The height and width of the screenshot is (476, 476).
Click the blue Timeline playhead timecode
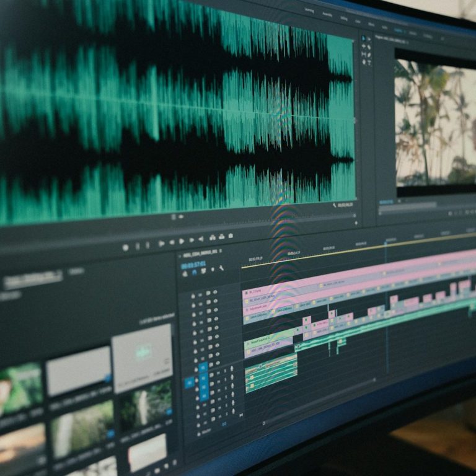point(193,265)
